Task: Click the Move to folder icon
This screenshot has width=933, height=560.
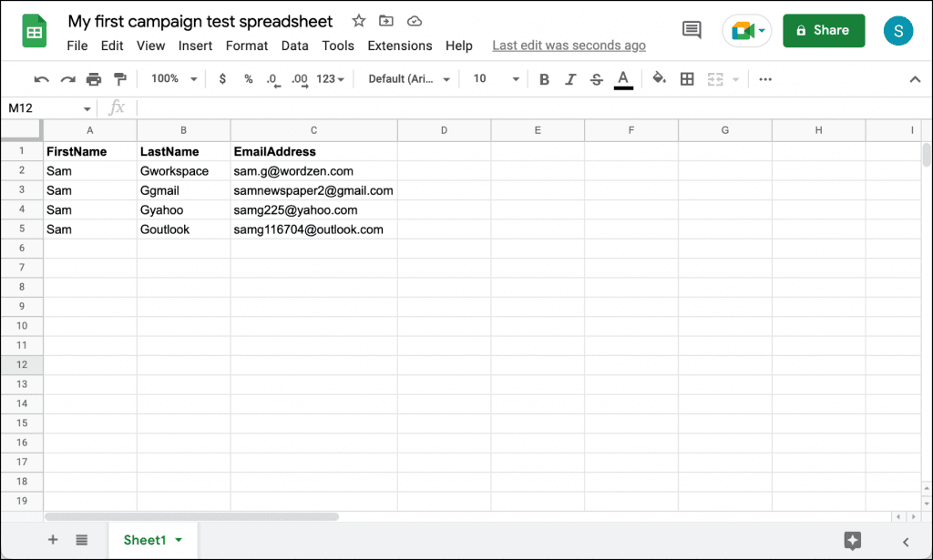Action: coord(386,21)
